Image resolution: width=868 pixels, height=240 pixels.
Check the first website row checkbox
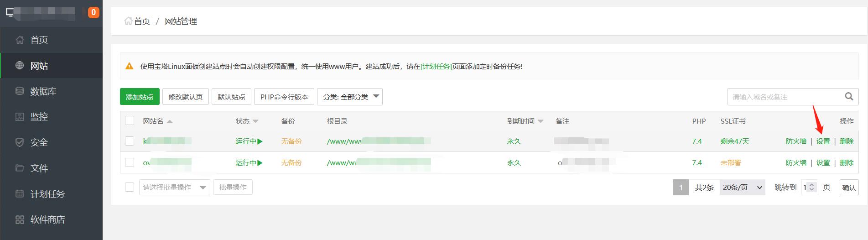pyautogui.click(x=130, y=141)
